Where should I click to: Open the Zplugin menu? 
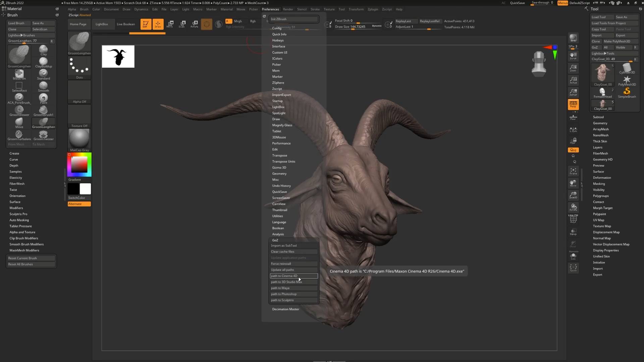[x=372, y=9]
